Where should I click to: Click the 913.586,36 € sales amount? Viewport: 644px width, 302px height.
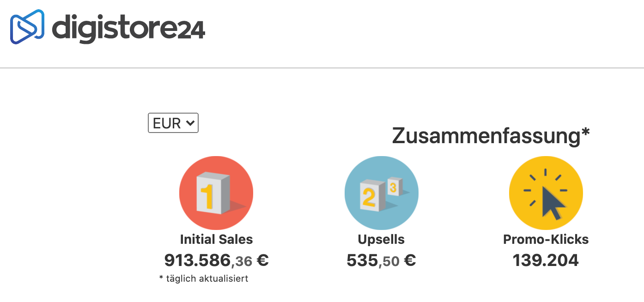coord(216,260)
